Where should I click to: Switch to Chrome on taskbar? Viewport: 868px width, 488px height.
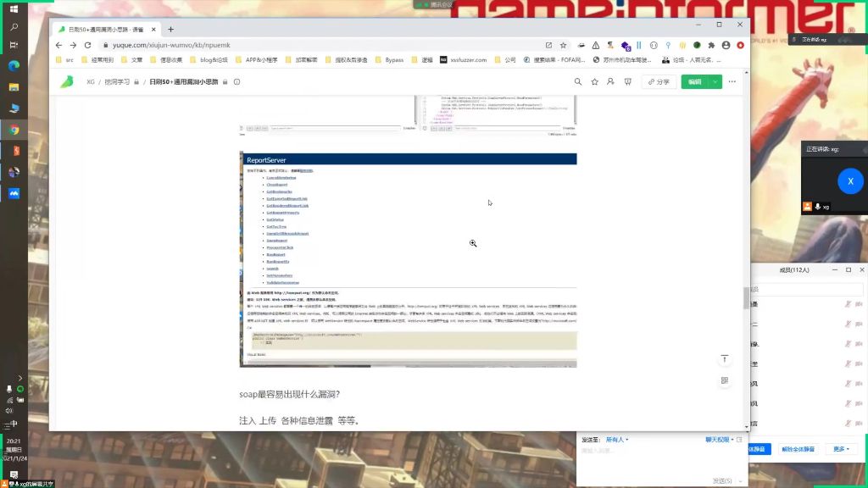14,130
